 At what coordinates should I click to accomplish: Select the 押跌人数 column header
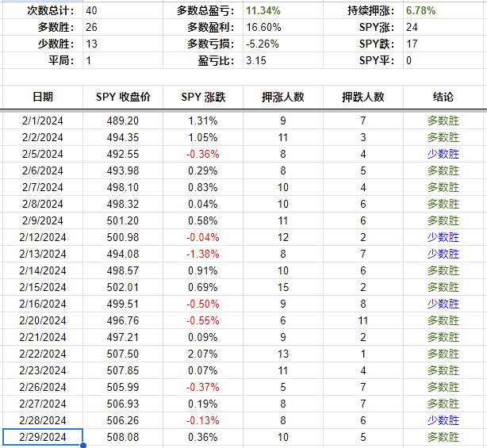363,97
